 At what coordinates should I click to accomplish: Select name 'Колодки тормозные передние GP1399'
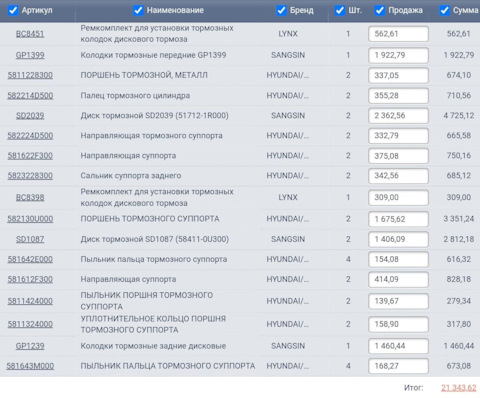(153, 55)
